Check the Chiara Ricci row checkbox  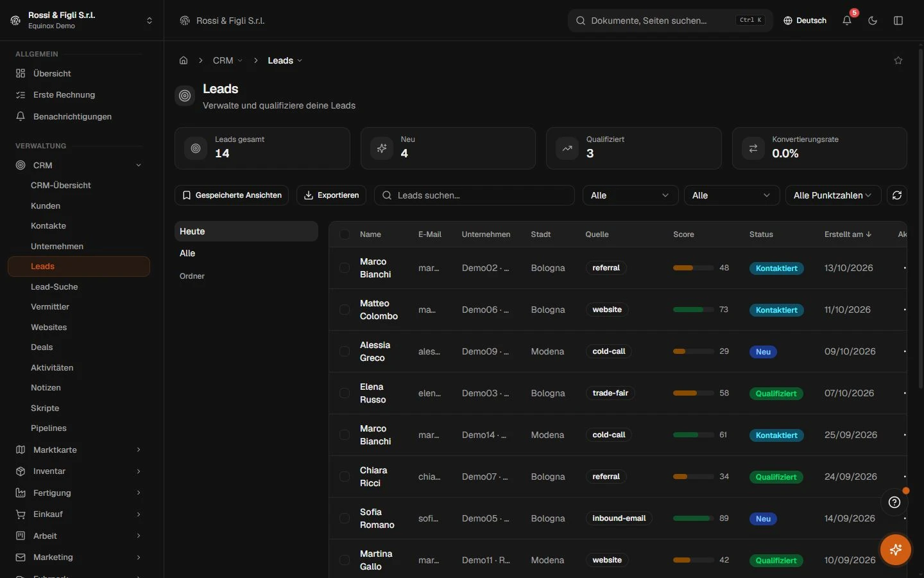(345, 477)
